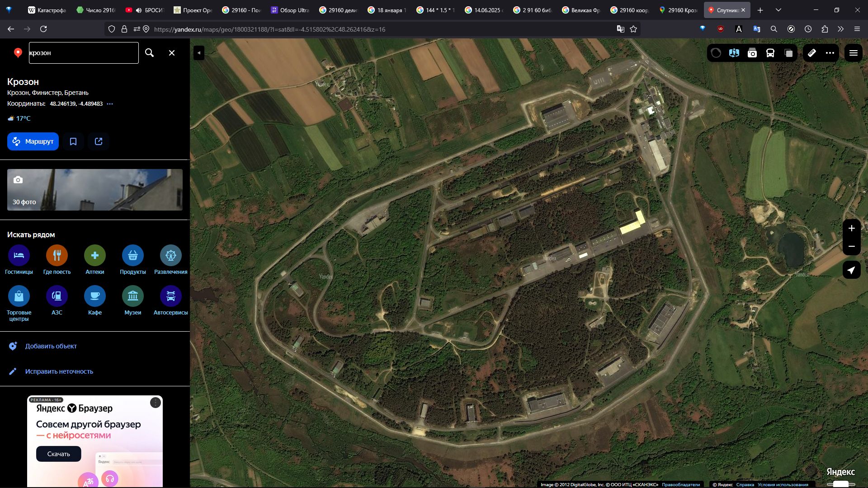Collapse the left sidebar panel
The image size is (868, 488).
click(199, 53)
